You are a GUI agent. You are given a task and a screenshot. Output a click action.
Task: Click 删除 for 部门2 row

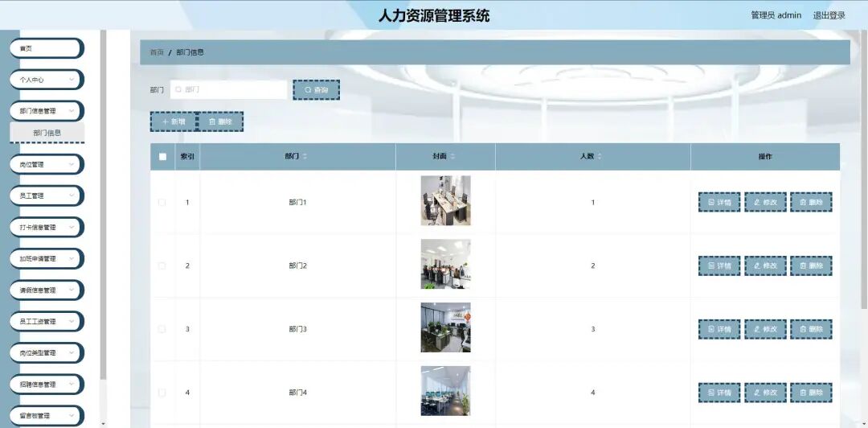(x=811, y=265)
